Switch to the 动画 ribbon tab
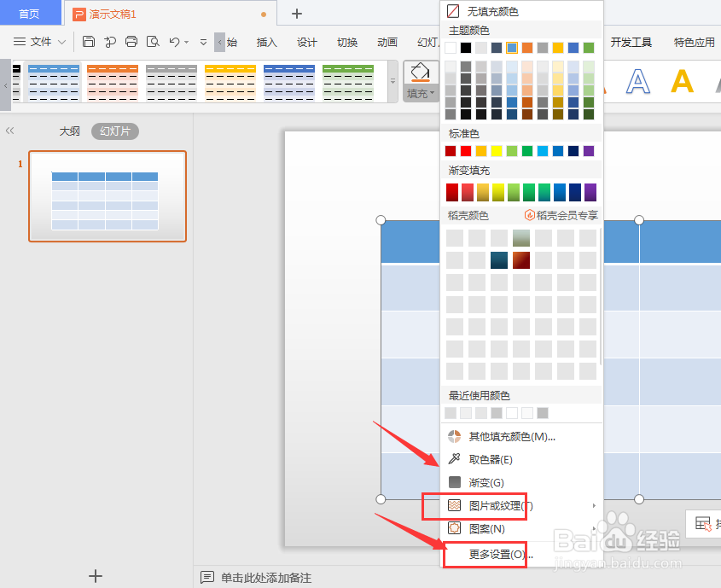Viewport: 721px width, 588px height. click(x=387, y=43)
